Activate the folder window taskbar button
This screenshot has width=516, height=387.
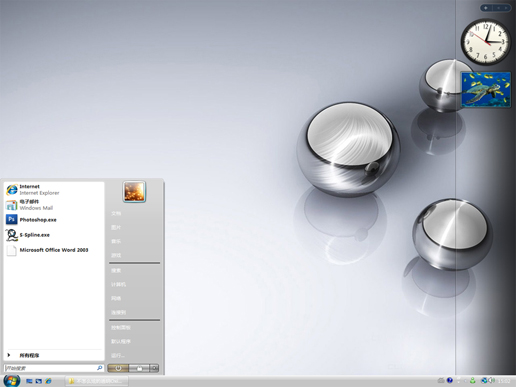[x=97, y=381]
